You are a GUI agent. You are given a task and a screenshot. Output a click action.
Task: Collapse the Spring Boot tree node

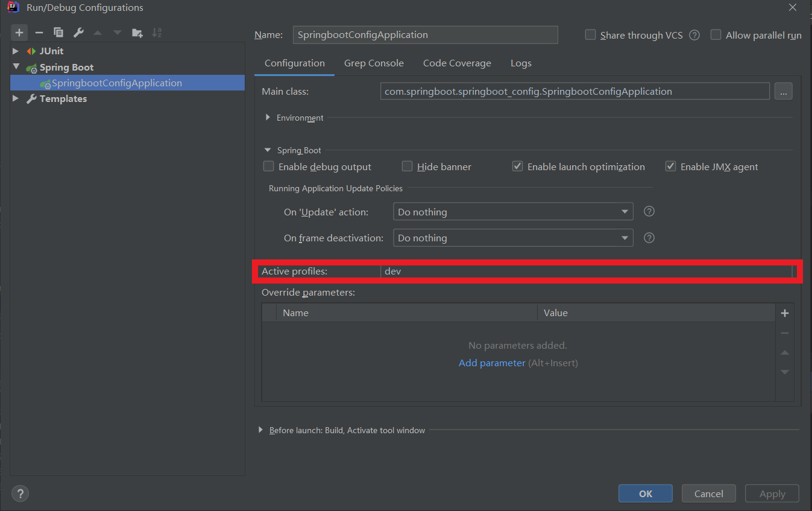click(x=16, y=67)
